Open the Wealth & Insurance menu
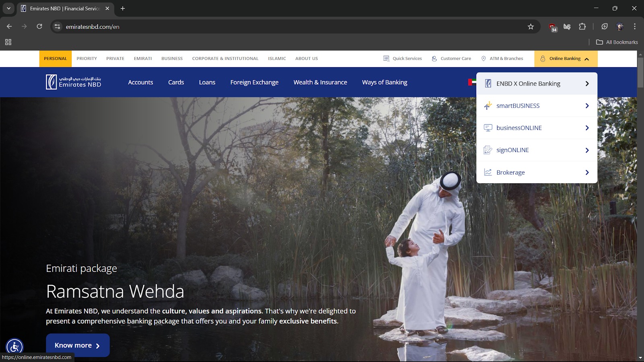The width and height of the screenshot is (644, 362). tap(320, 82)
